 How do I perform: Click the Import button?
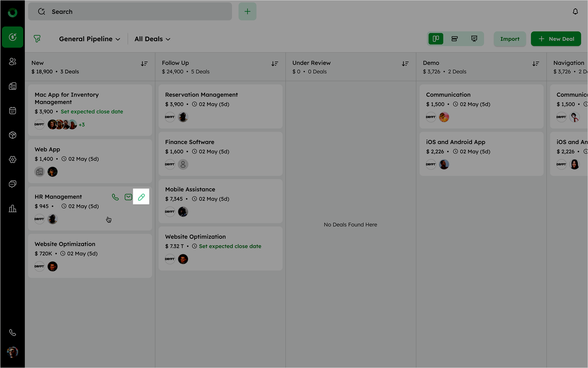point(509,39)
